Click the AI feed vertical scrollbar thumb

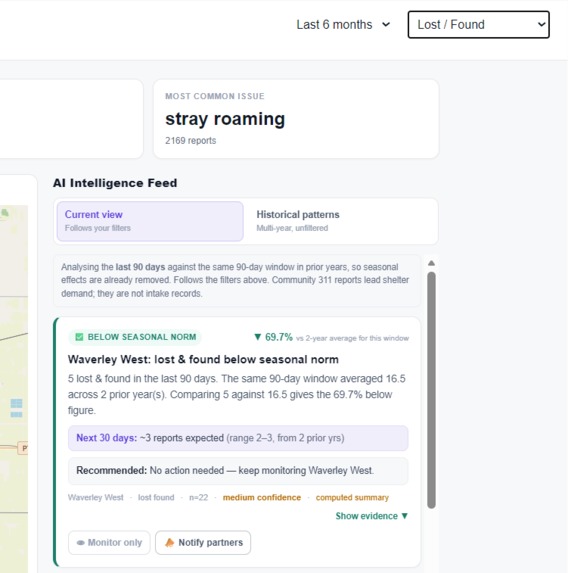coord(431,390)
